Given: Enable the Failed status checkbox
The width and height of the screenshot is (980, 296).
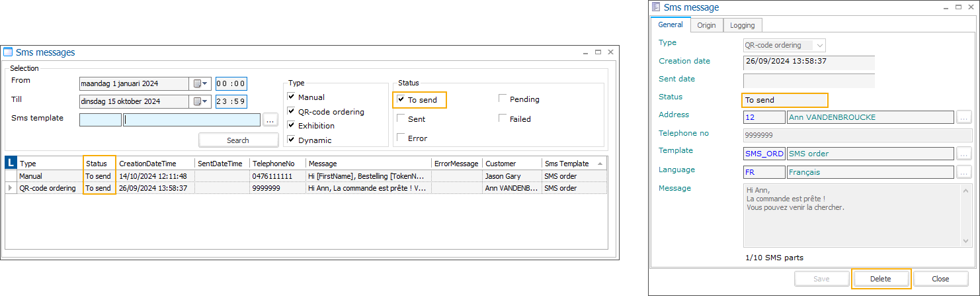Looking at the screenshot, I should [503, 119].
